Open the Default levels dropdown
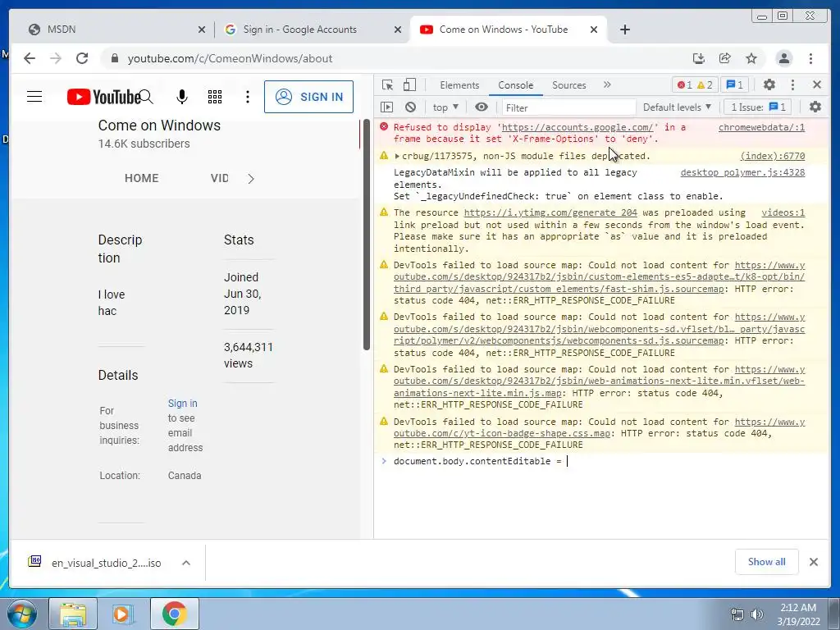 [x=677, y=107]
